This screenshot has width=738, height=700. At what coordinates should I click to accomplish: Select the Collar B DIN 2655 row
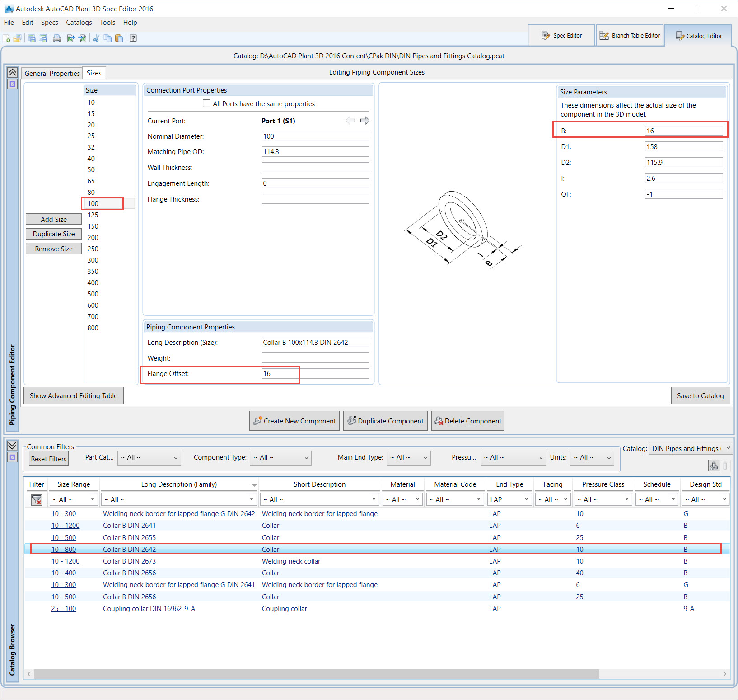click(377, 538)
